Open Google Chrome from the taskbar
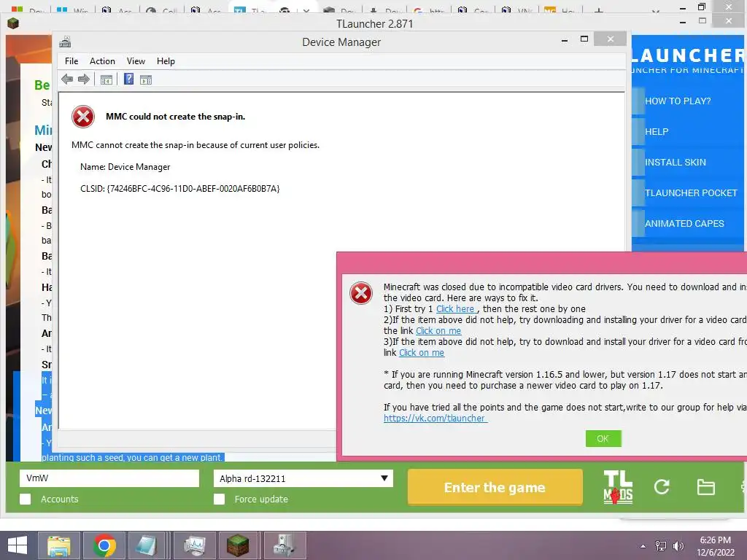747x560 pixels. [104, 545]
